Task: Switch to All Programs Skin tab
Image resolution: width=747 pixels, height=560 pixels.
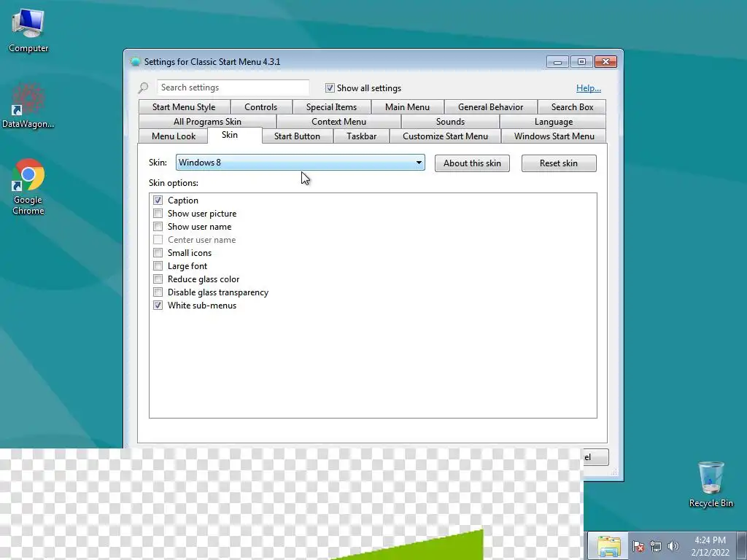Action: pos(207,122)
